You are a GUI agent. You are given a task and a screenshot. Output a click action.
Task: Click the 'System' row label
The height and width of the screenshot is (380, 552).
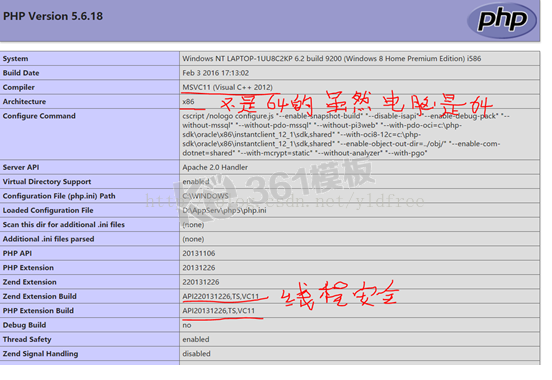[x=15, y=59]
